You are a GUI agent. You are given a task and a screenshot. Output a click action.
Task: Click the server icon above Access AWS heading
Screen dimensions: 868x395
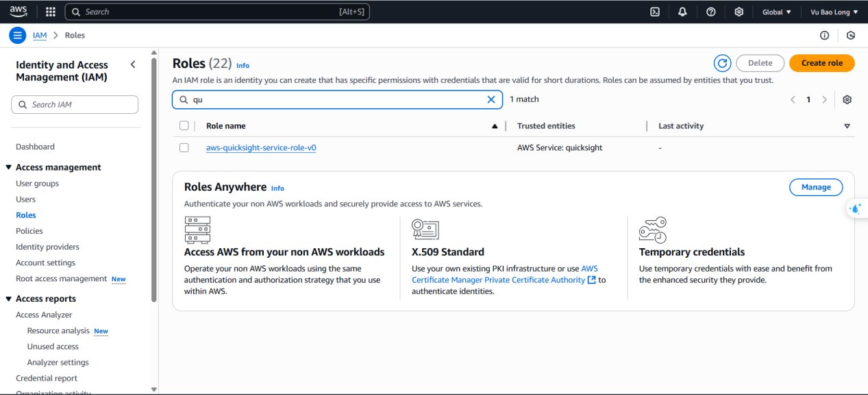[197, 230]
